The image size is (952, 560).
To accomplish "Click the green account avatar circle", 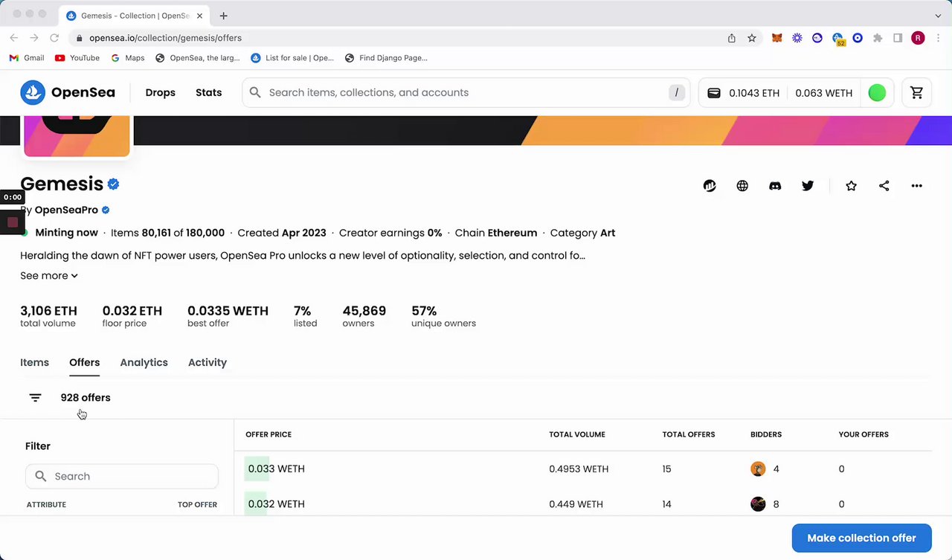I will tap(877, 93).
